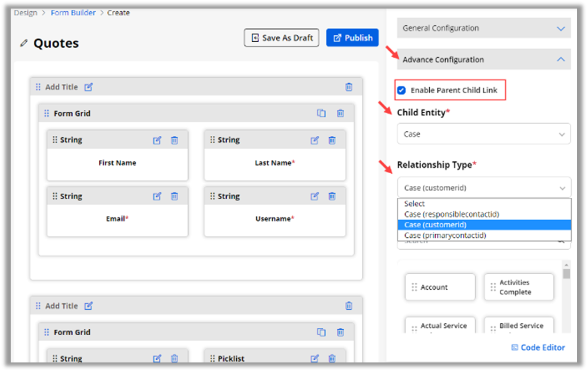588x371 pixels.
Task: Publish the Quotes form
Action: 352,38
